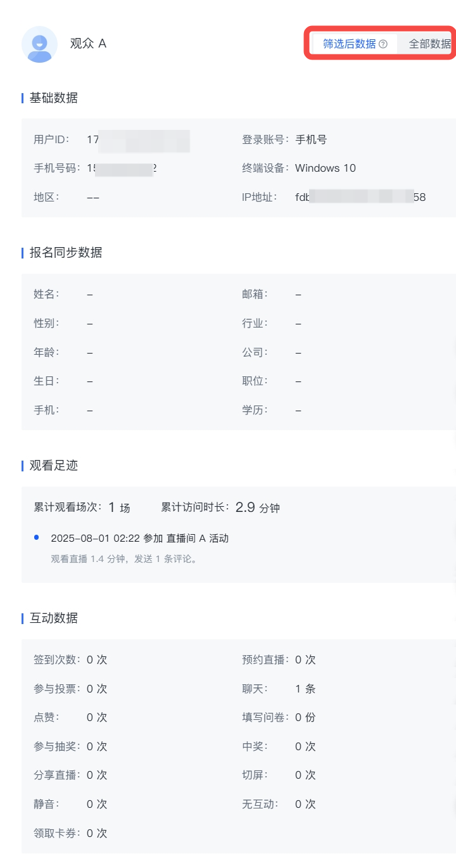Select the 基础数据 section heading

pyautogui.click(x=54, y=98)
